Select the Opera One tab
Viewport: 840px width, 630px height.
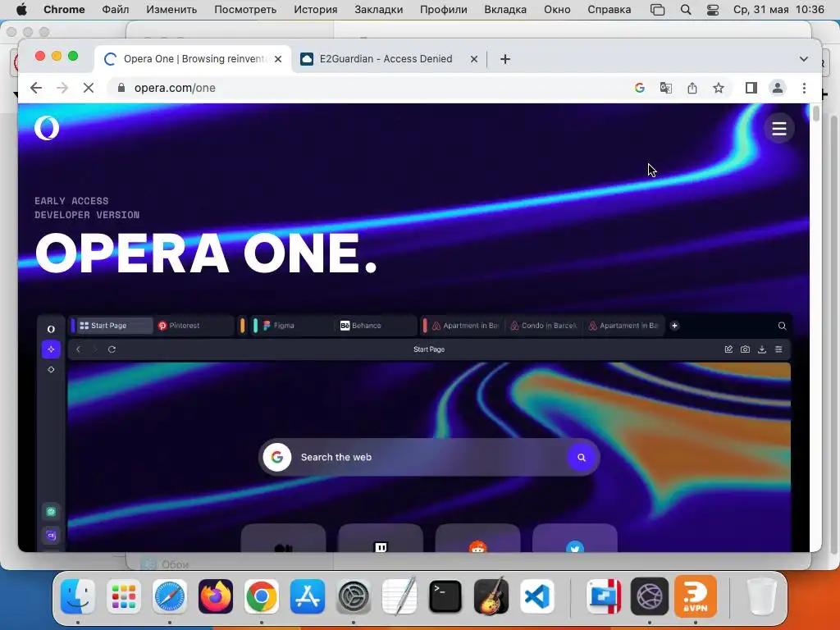[193, 59]
